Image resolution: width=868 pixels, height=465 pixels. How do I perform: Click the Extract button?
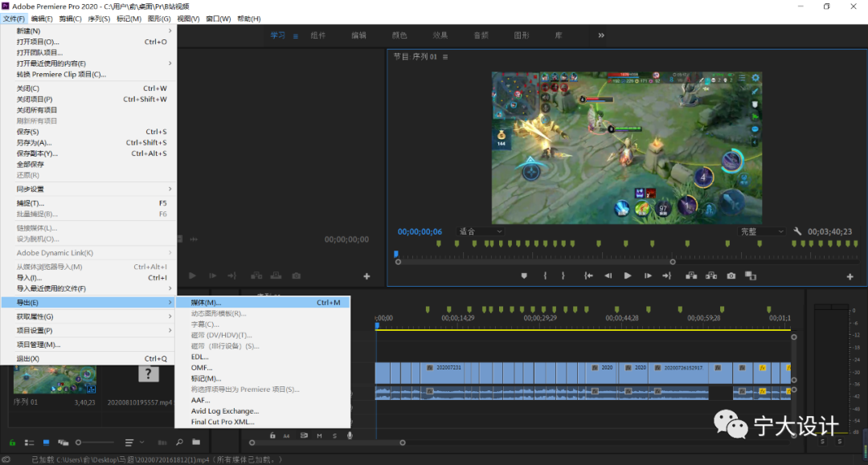tap(711, 276)
